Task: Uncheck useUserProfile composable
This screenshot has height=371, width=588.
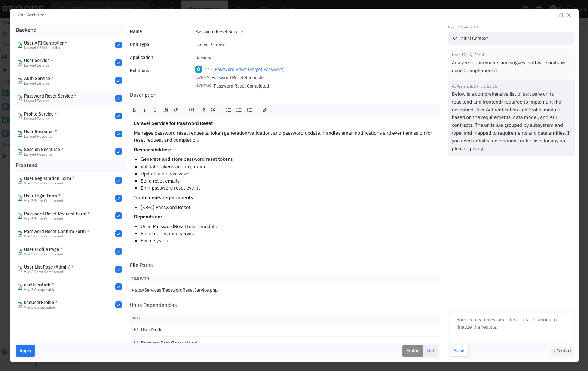Action: (x=119, y=305)
